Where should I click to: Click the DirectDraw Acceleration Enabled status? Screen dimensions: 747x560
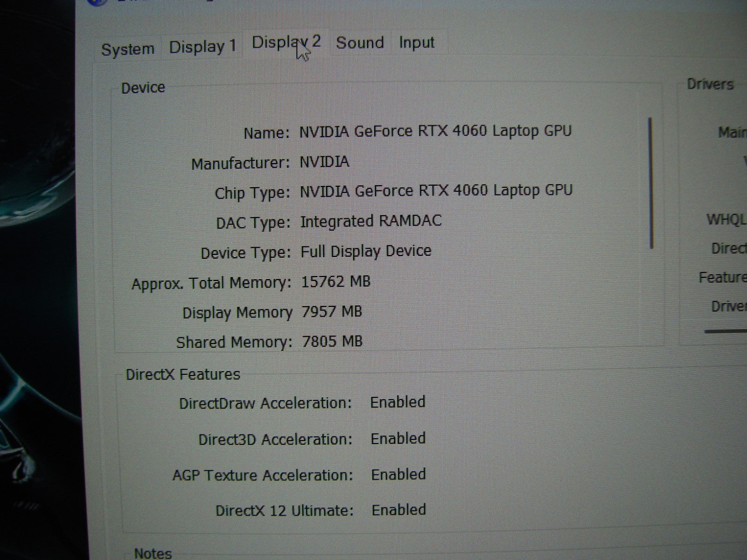pyautogui.click(x=397, y=402)
